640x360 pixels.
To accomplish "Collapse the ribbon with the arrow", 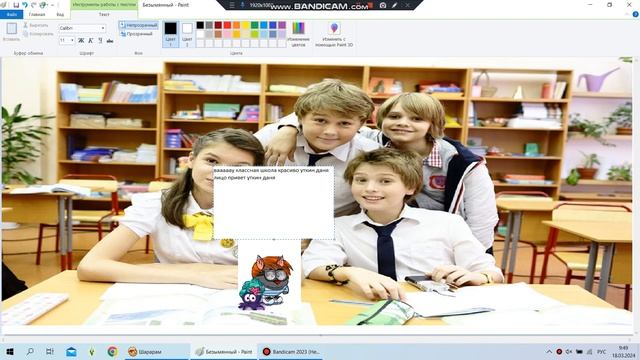I will coord(628,14).
